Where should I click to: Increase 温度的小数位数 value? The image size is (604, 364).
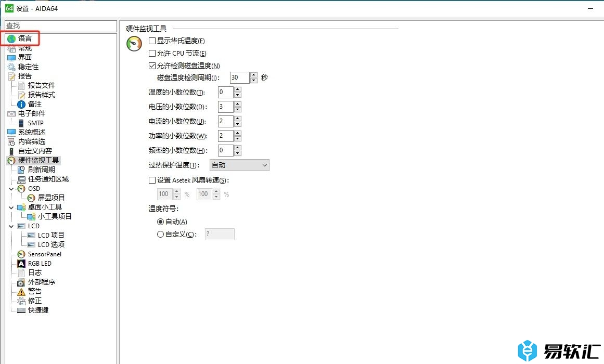coord(238,89)
